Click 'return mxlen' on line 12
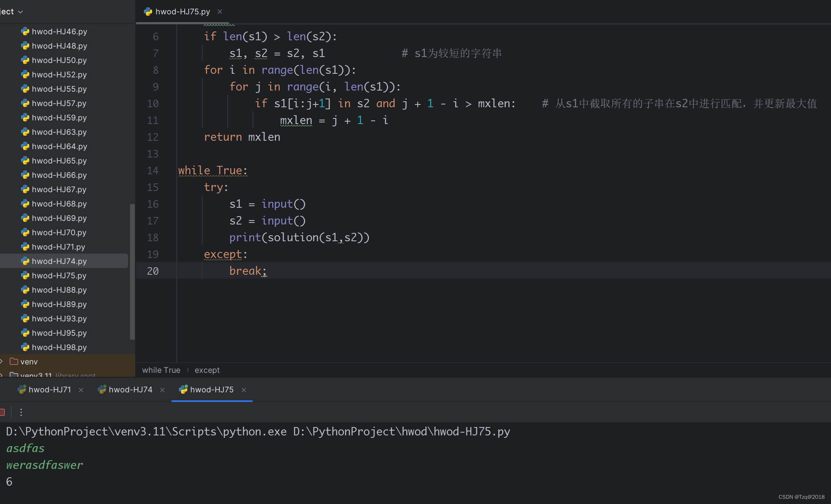Screen dimensions: 831x504 (x=242, y=137)
